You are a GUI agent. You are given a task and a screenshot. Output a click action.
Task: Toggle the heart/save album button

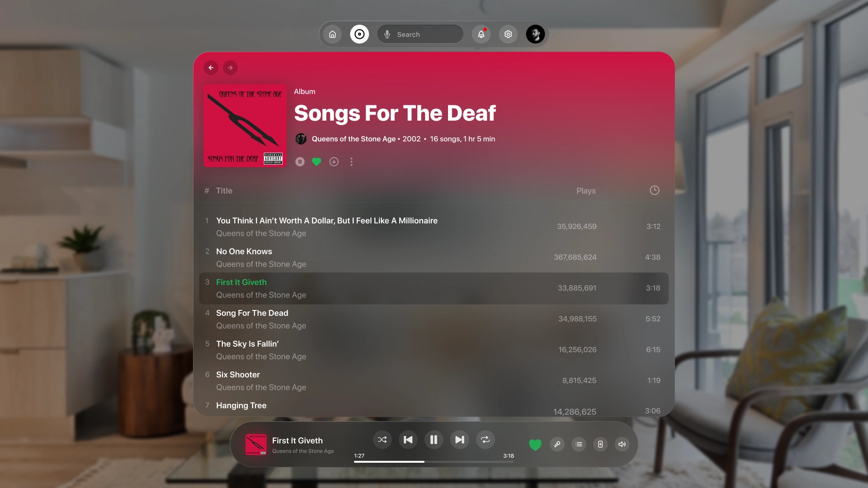click(x=316, y=161)
